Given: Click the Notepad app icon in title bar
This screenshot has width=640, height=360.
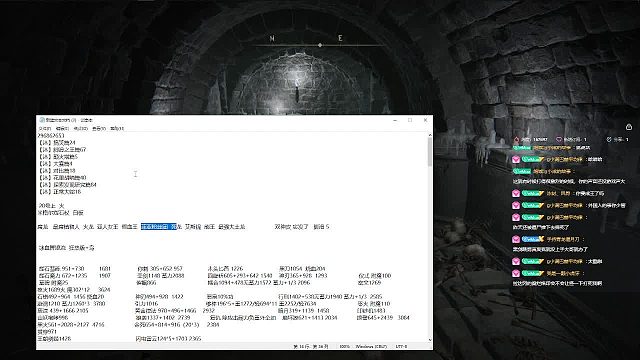Looking at the screenshot, I should point(42,120).
